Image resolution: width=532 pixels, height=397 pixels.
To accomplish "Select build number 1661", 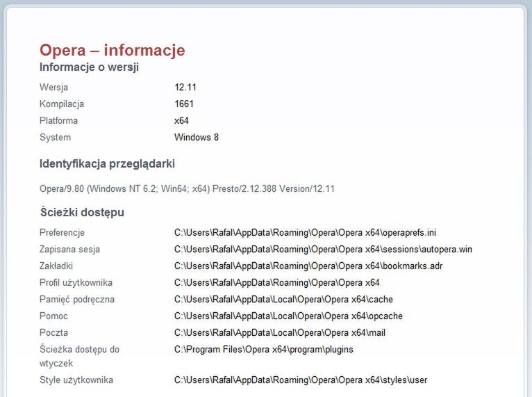I will pyautogui.click(x=184, y=104).
